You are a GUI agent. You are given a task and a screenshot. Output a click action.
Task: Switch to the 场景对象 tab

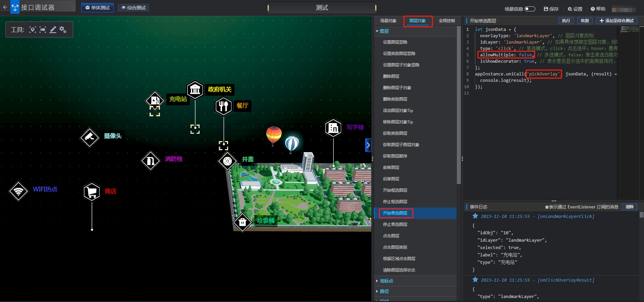(x=388, y=21)
